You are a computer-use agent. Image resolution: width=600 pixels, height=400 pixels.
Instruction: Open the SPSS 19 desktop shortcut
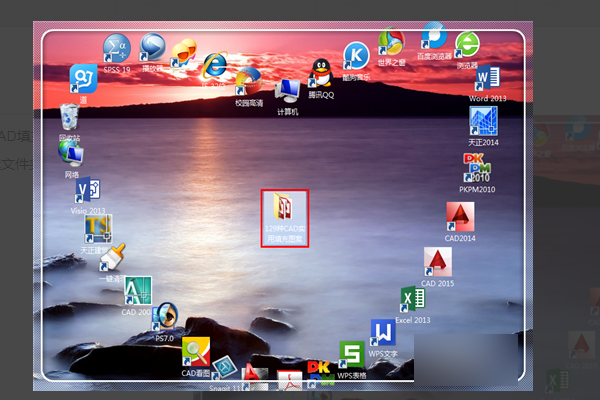(x=117, y=49)
